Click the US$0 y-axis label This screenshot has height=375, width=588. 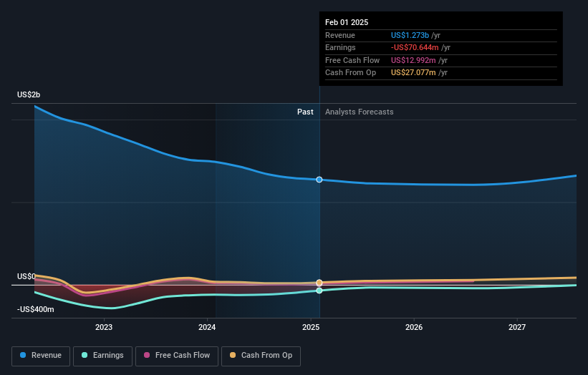pyautogui.click(x=26, y=276)
